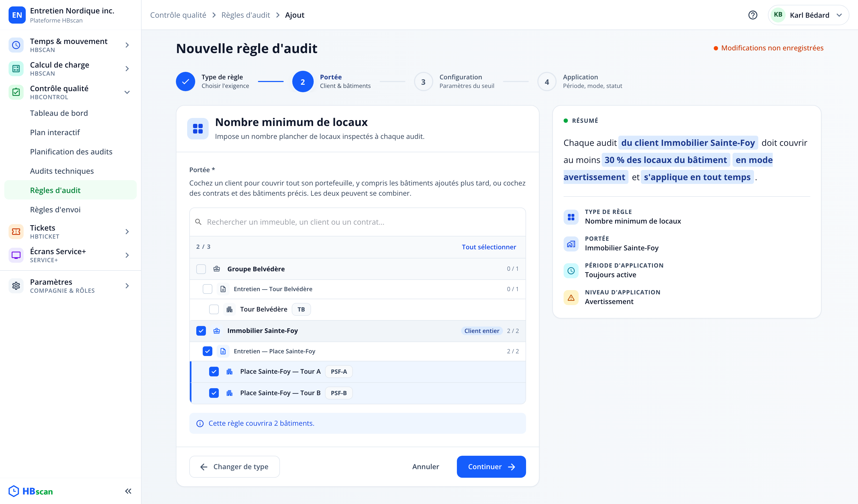858x504 pixels.
Task: Click the Continuer button
Action: (491, 466)
